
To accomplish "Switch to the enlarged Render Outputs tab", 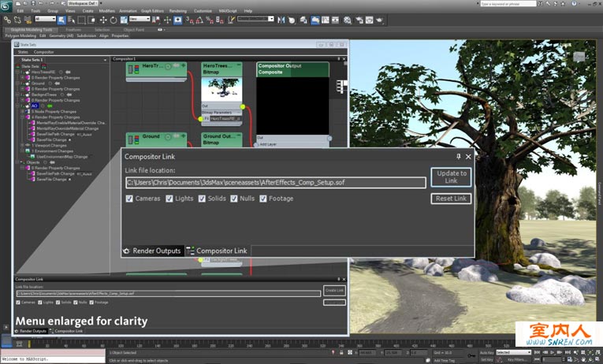I will [x=154, y=251].
